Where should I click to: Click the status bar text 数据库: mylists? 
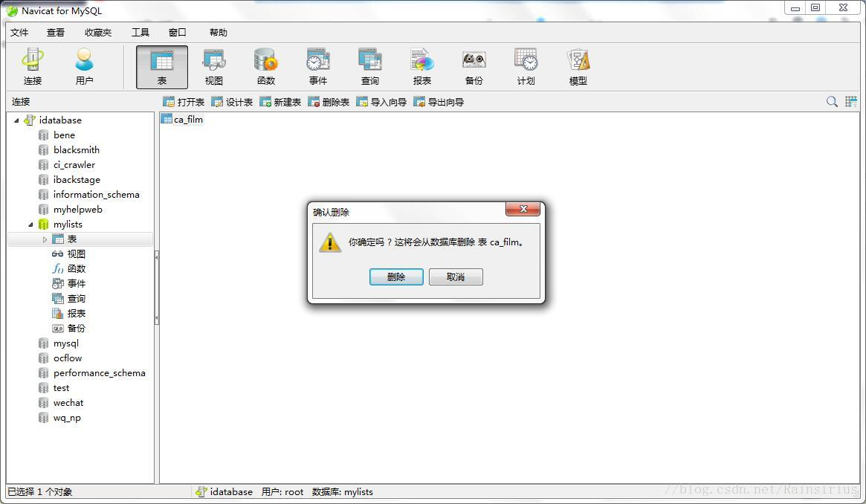pos(343,492)
